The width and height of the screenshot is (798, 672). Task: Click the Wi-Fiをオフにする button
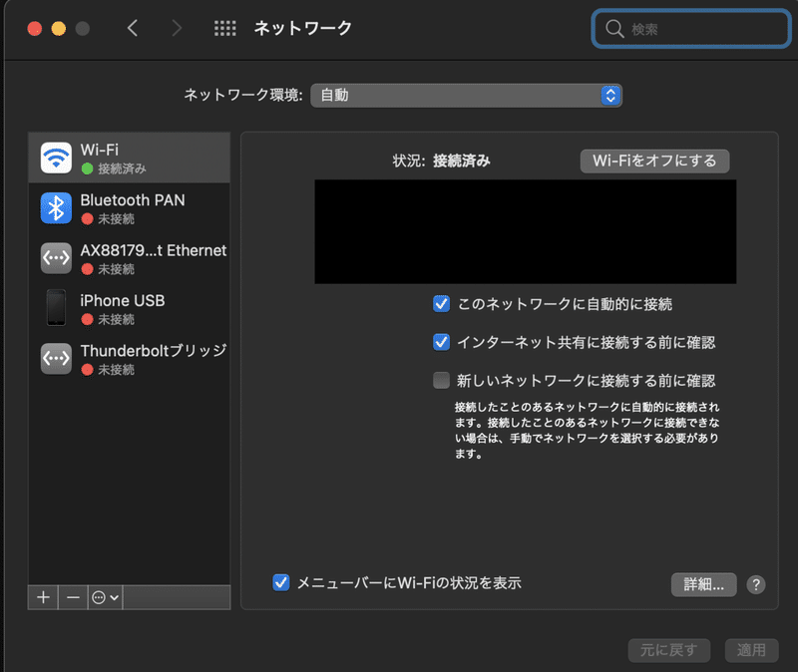[654, 161]
